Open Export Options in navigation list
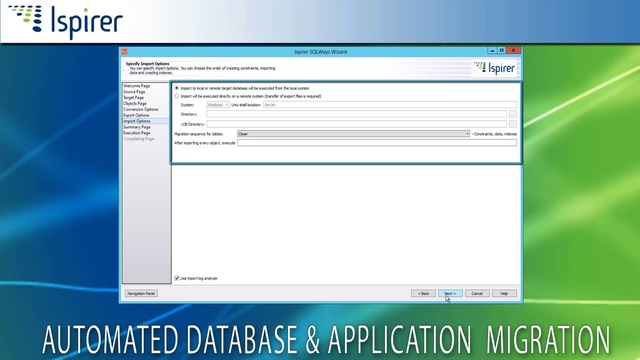 (136, 115)
